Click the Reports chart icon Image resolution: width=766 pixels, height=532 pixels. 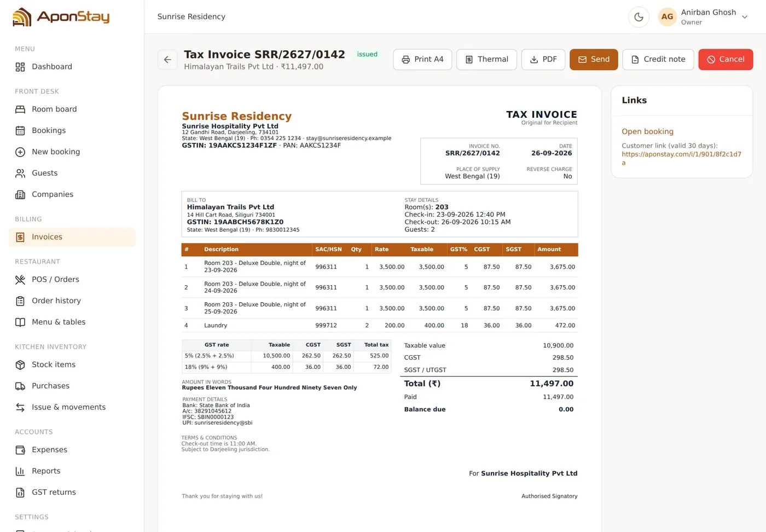coord(20,471)
